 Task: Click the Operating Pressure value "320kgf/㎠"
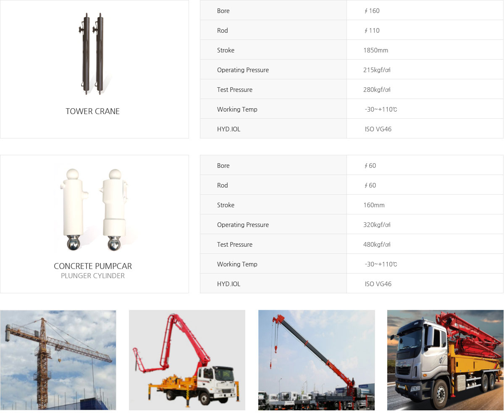click(x=377, y=224)
